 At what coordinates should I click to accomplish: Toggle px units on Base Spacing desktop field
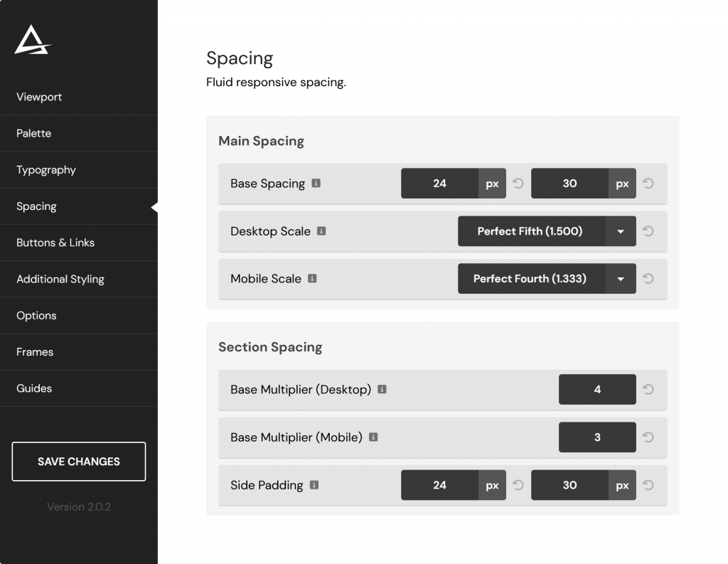(492, 183)
